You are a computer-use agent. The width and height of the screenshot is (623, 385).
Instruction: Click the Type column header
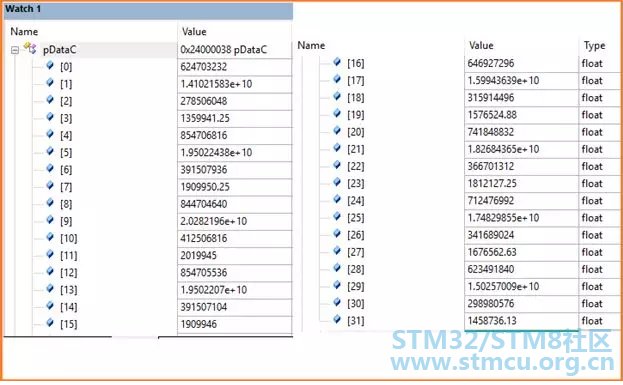coord(594,46)
